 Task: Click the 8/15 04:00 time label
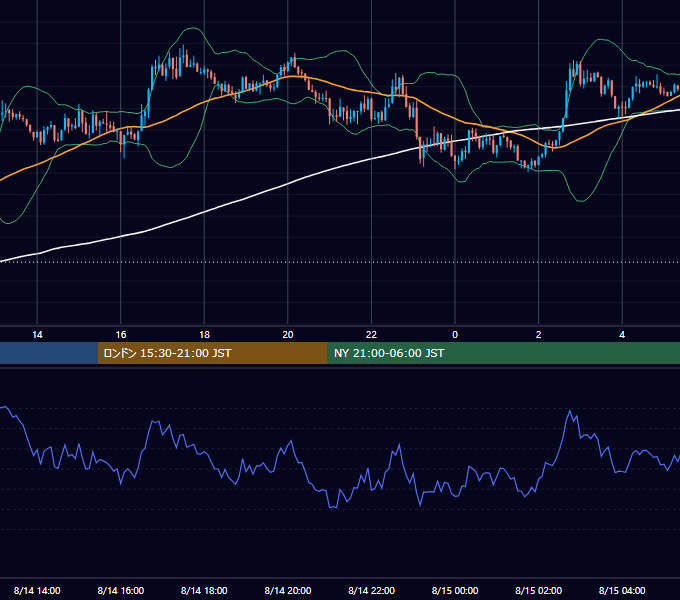tap(622, 590)
